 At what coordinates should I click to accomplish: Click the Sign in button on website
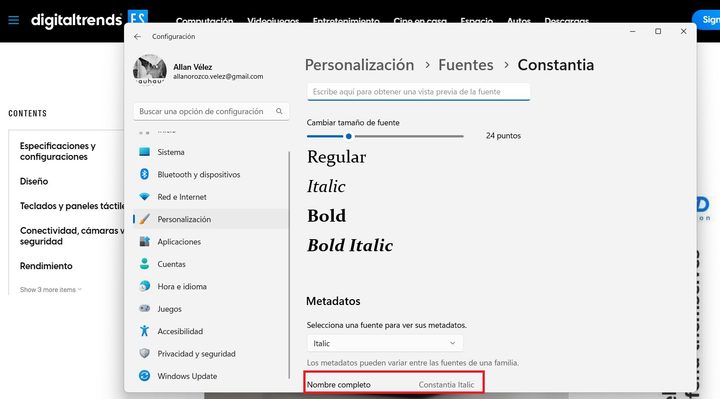pyautogui.click(x=707, y=20)
